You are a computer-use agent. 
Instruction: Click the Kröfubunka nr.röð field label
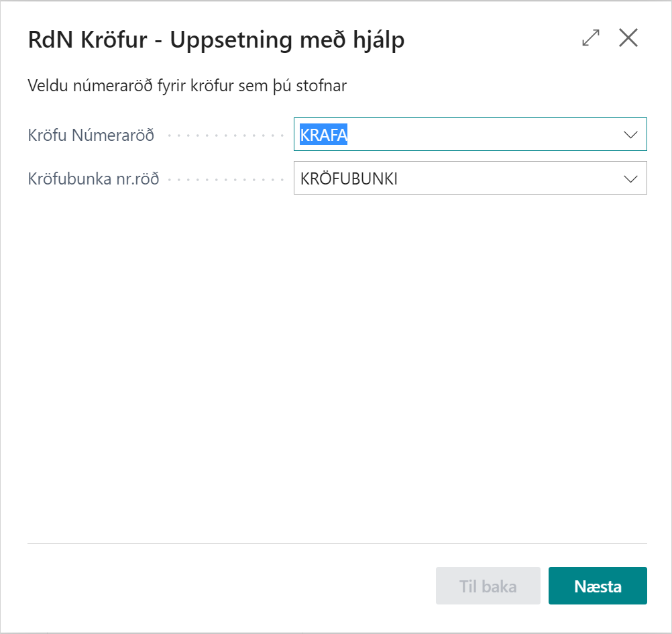click(x=93, y=179)
